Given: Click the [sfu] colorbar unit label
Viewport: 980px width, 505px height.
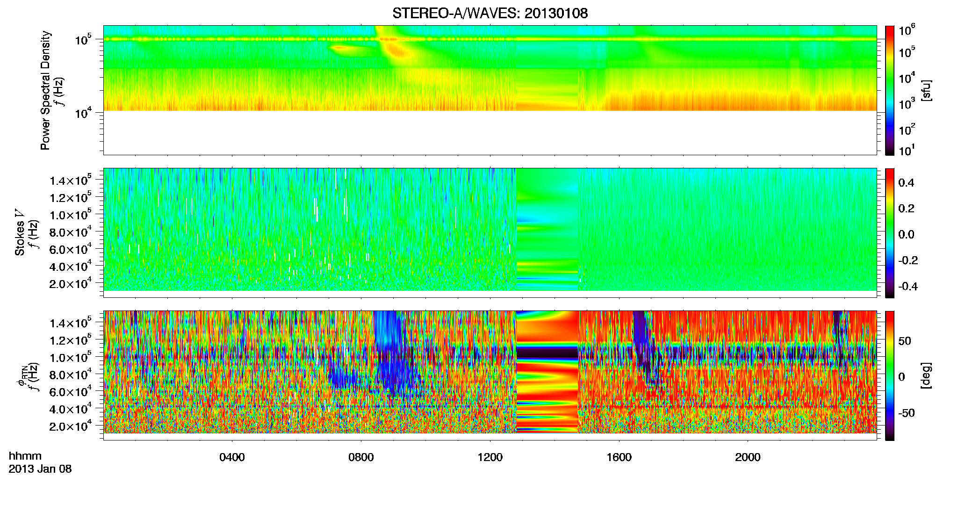Looking at the screenshot, I should point(925,90).
